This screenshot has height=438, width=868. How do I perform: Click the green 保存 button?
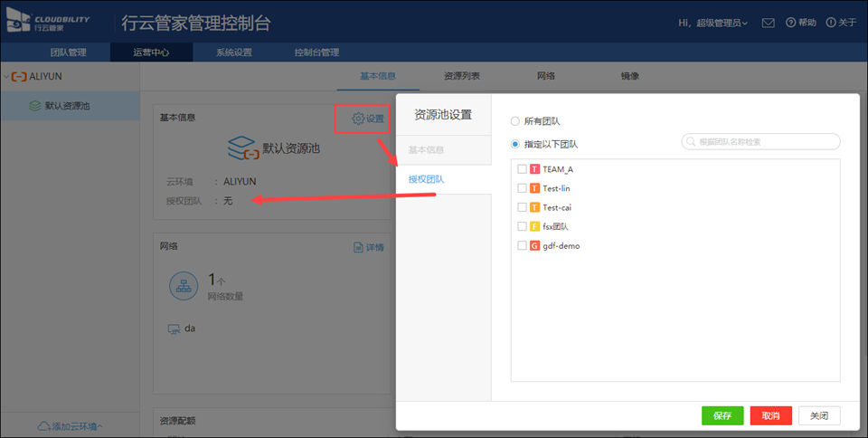tap(722, 415)
